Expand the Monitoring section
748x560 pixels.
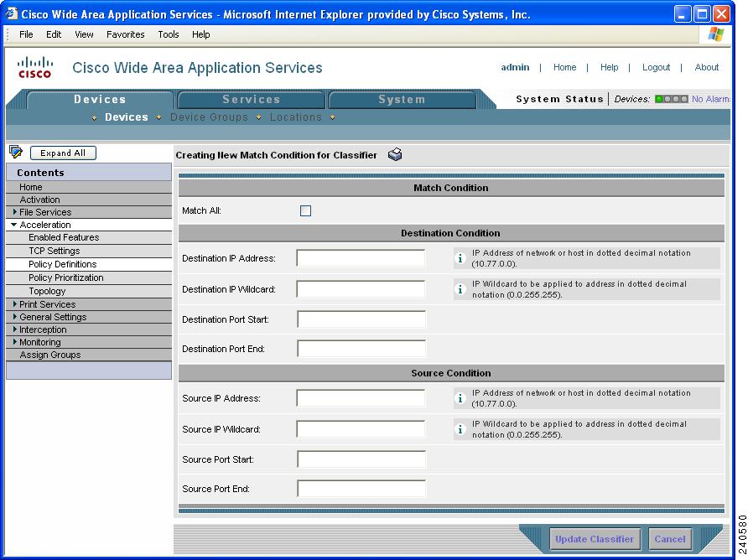tap(15, 341)
